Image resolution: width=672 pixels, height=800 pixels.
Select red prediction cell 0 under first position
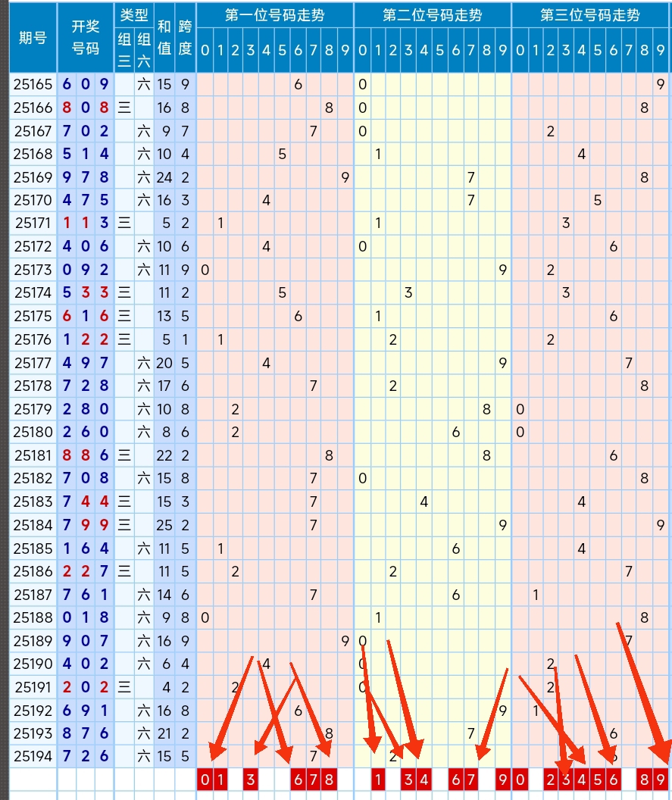(205, 780)
